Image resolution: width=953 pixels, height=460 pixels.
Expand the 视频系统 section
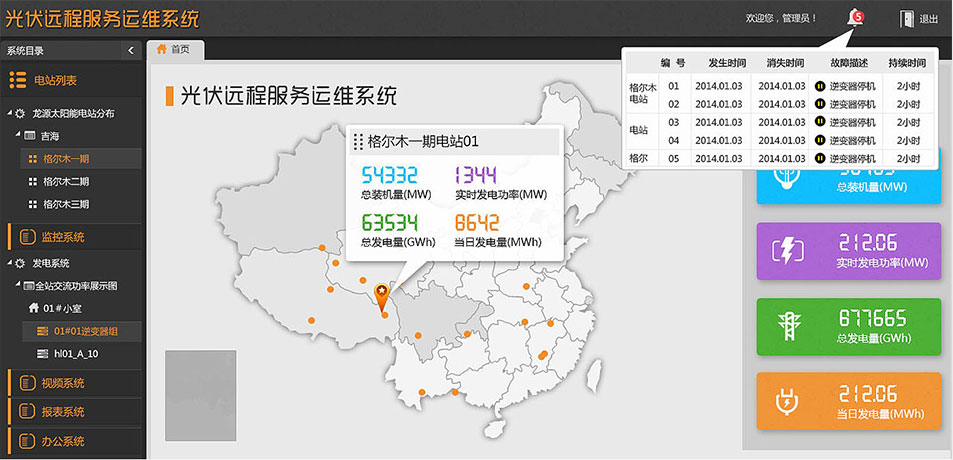(62, 383)
